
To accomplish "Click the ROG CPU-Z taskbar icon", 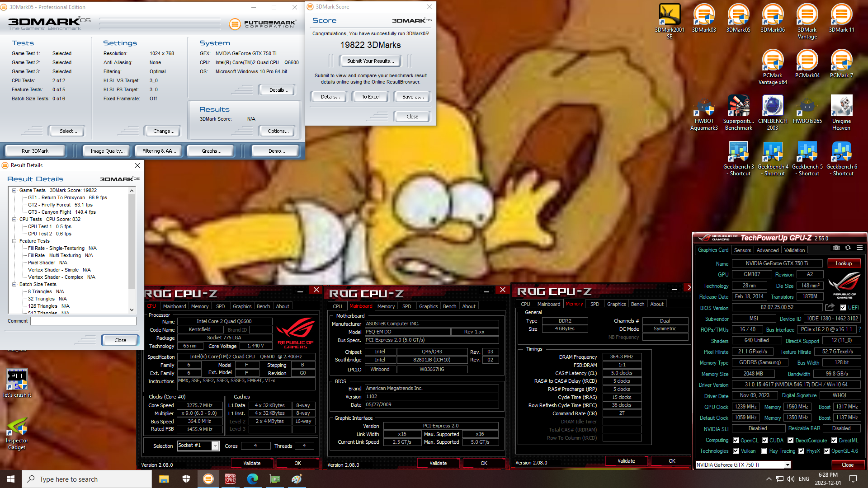I will coord(230,479).
